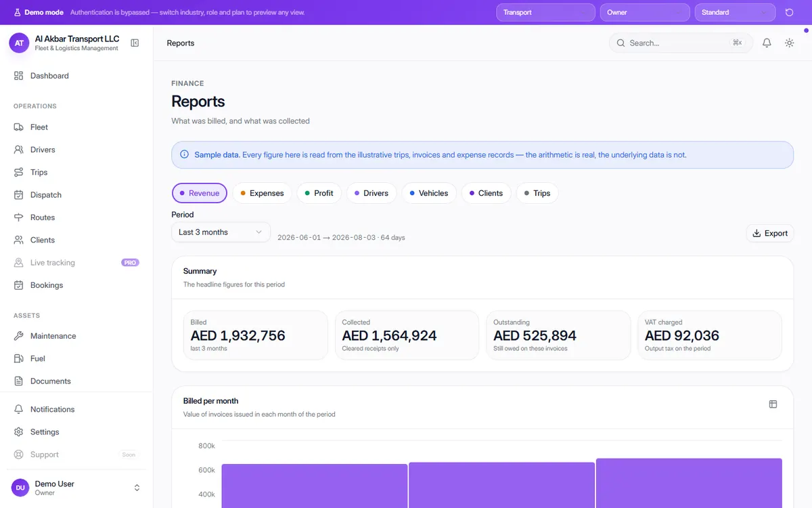Switch to the Clients report tab
This screenshot has width=812, height=508.
(x=487, y=193)
